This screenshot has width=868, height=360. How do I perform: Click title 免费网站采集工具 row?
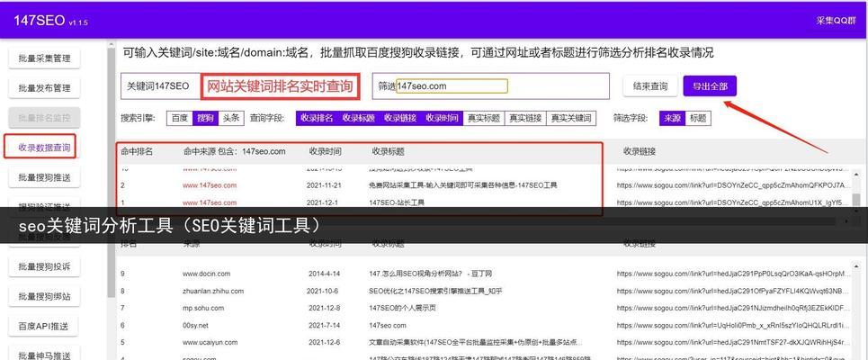463,185
